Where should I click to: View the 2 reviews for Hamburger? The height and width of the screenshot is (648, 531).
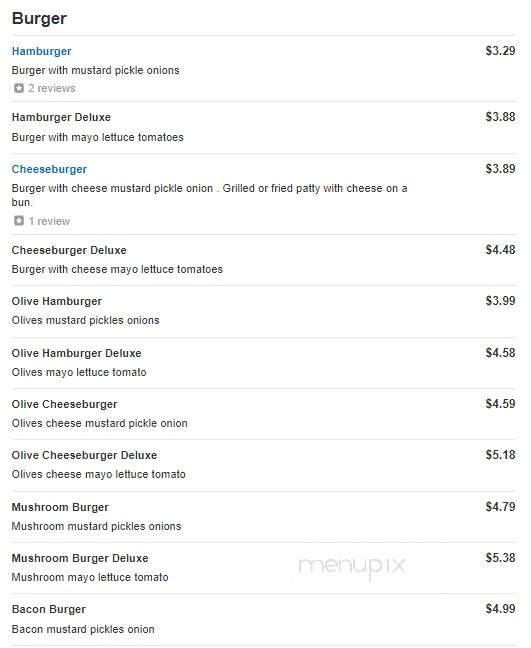[52, 88]
